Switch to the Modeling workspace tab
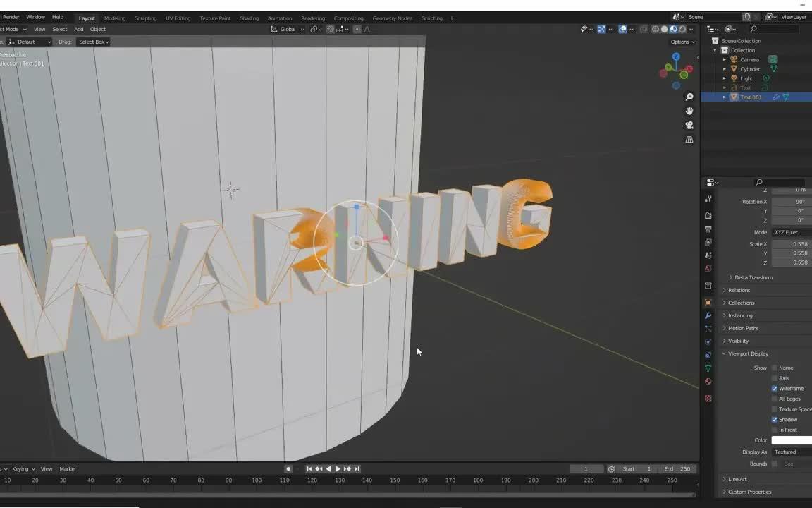Screen dimensions: 812x508 (114, 18)
